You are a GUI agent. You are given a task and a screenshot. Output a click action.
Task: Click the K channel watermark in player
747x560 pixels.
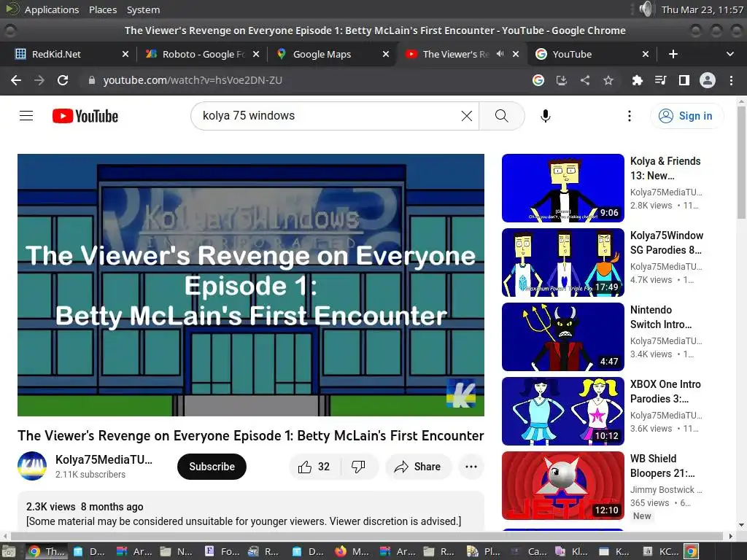(461, 393)
